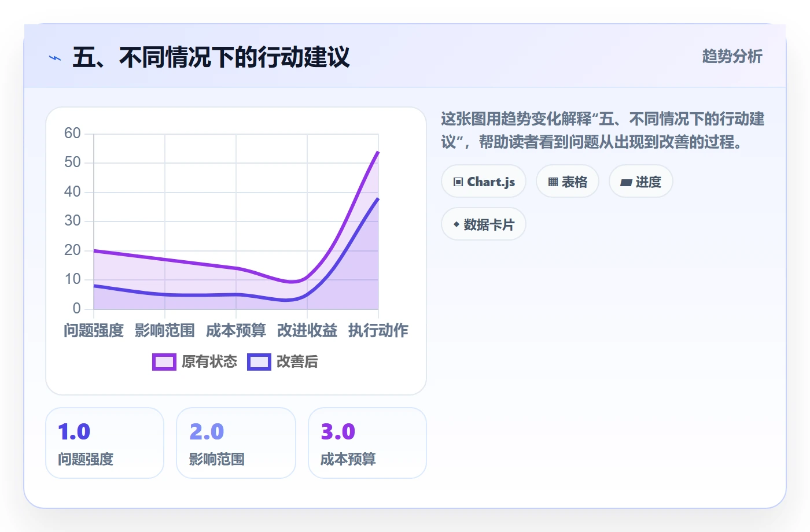This screenshot has height=532, width=810.
Task: Click the 趋势分析 label in the header
Action: pyautogui.click(x=732, y=57)
